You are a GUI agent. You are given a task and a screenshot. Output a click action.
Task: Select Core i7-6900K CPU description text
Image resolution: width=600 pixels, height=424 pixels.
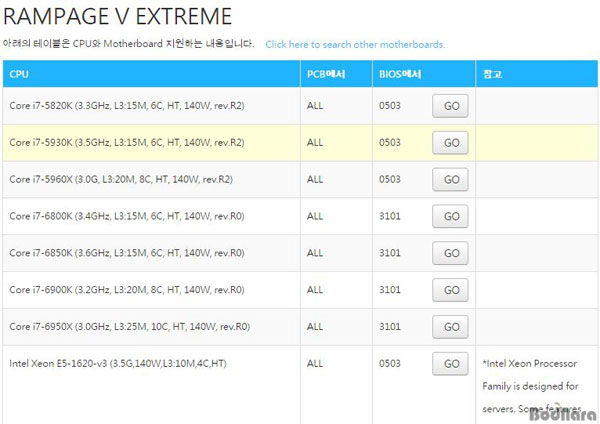point(127,290)
